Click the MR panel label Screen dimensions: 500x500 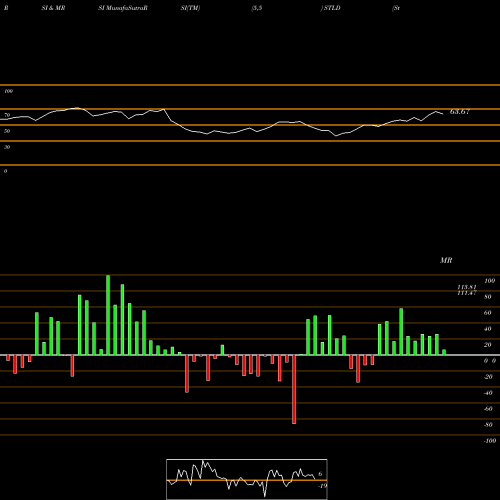[446, 260]
